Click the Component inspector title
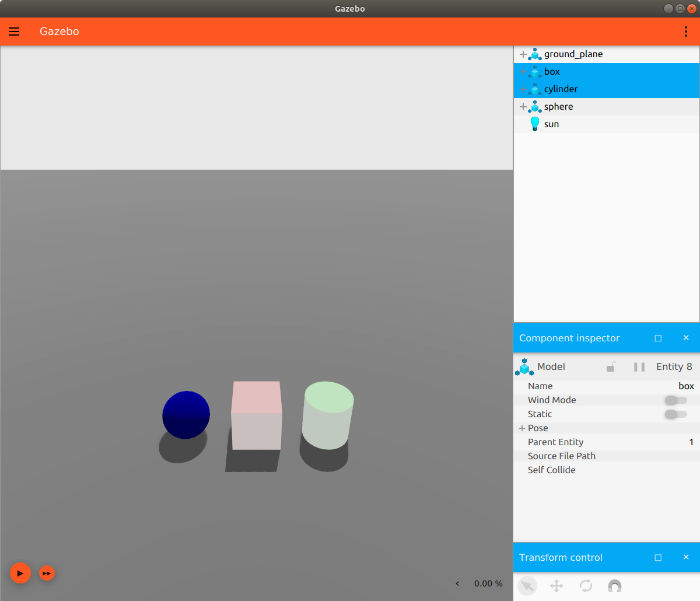The image size is (700, 601). [x=569, y=338]
